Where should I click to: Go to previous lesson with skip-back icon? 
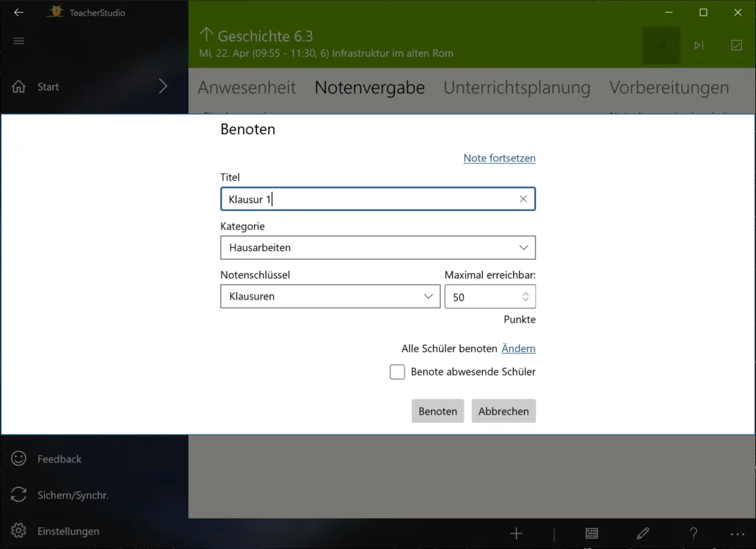click(661, 45)
